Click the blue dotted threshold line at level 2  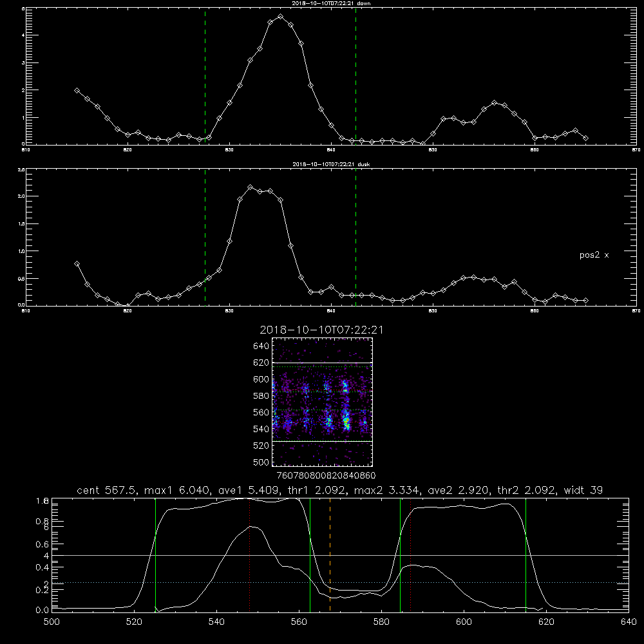point(340,582)
